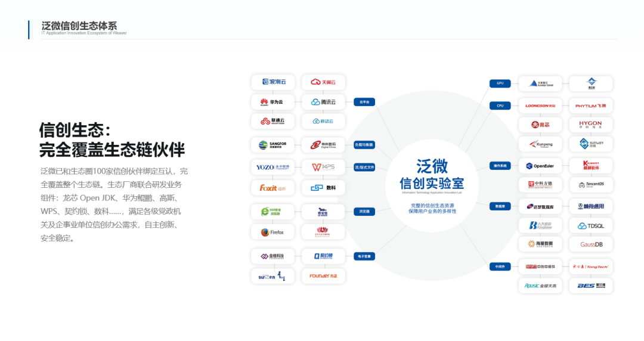The image size is (644, 341).
Task: Click the 契约锁 logo card
Action: [323, 256]
